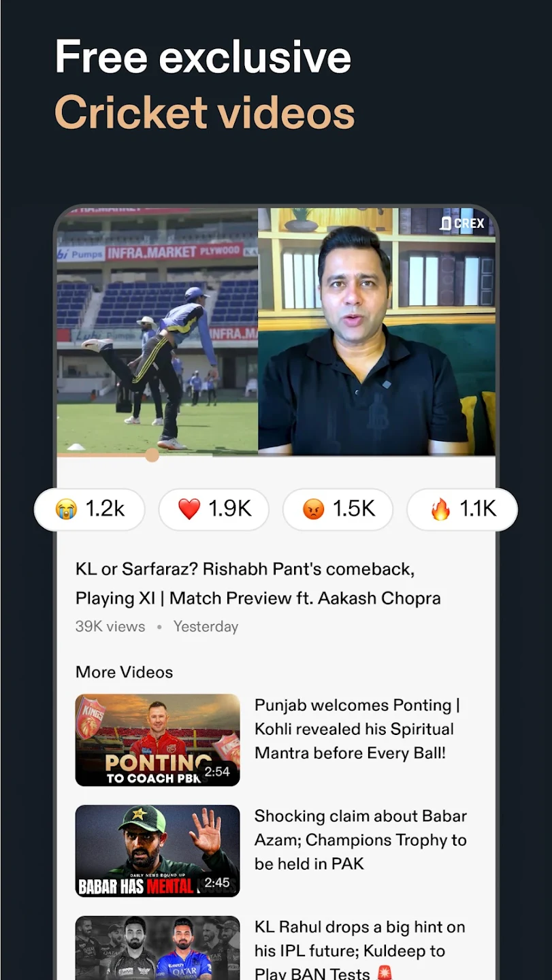Viewport: 552px width, 980px height.
Task: Open the KL Rahul IPL thumbnail
Action: tap(157, 948)
